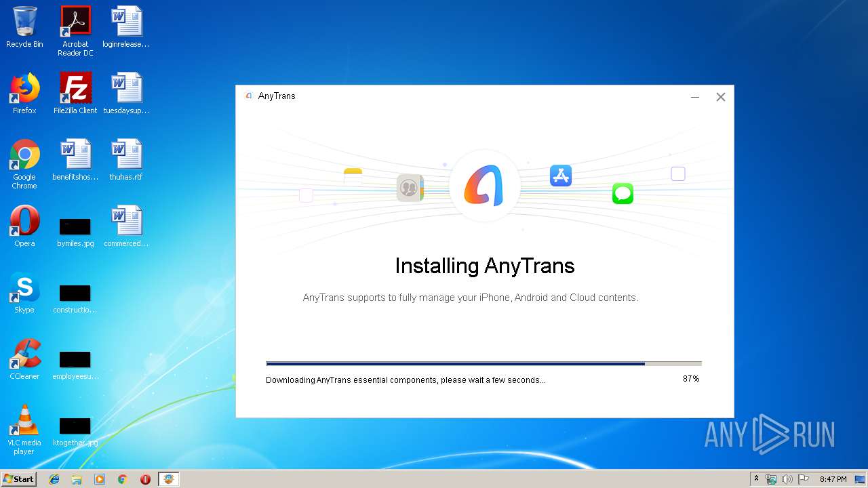Open the loginrelease Word document
Screen dimensions: 868x488
126,27
